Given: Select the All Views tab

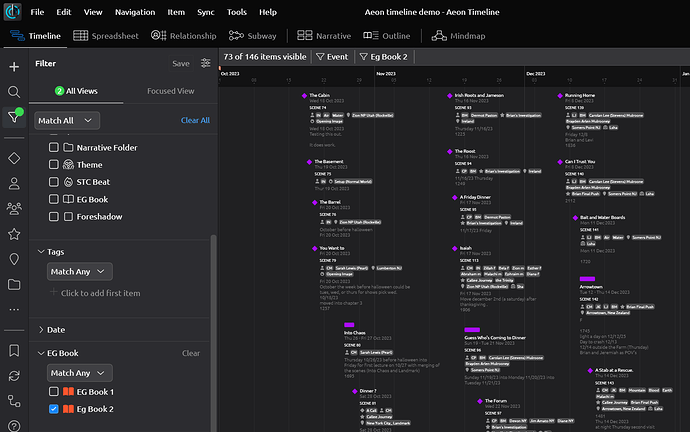Looking at the screenshot, I should pos(76,91).
